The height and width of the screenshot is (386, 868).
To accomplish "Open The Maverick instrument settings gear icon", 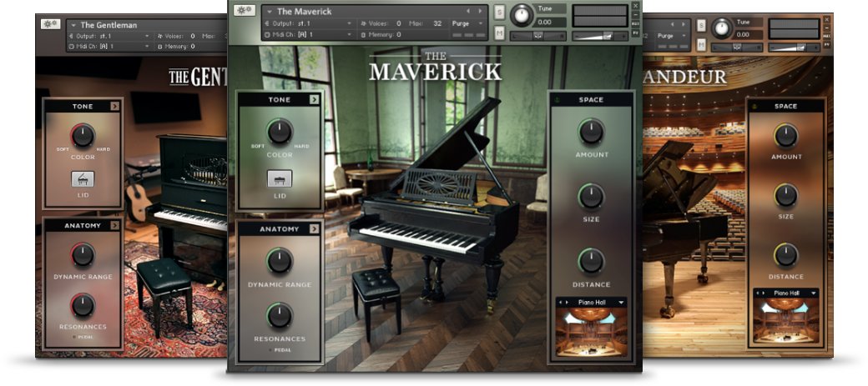I will point(245,11).
